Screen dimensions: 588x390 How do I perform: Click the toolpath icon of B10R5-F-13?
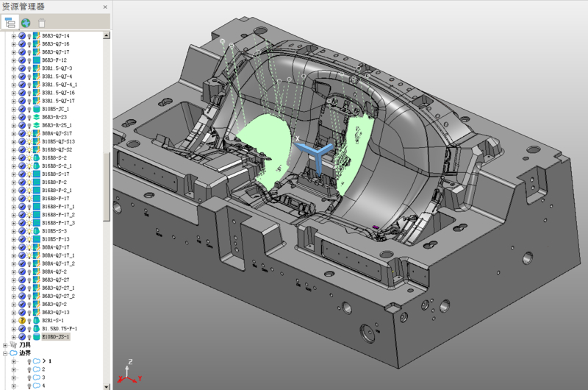pos(36,239)
